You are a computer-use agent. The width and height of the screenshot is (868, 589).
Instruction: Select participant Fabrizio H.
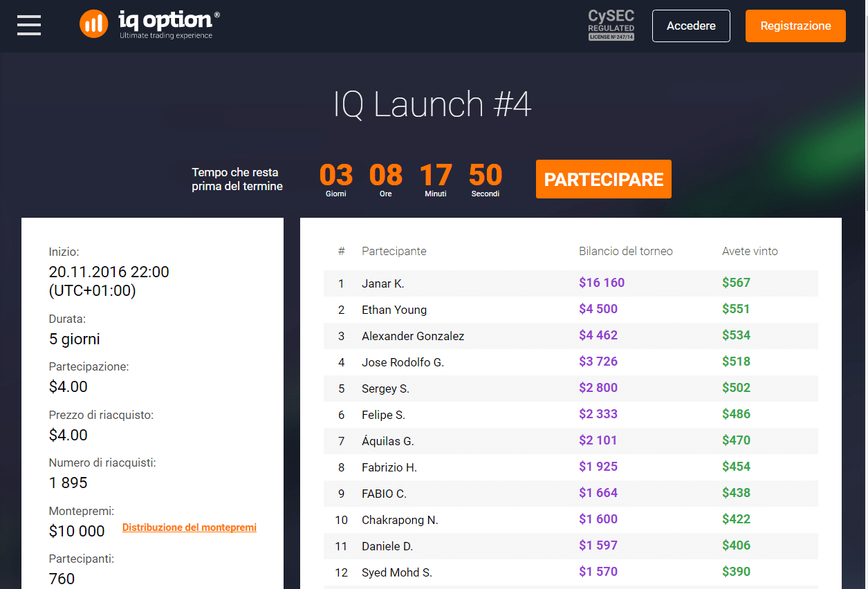tap(389, 467)
